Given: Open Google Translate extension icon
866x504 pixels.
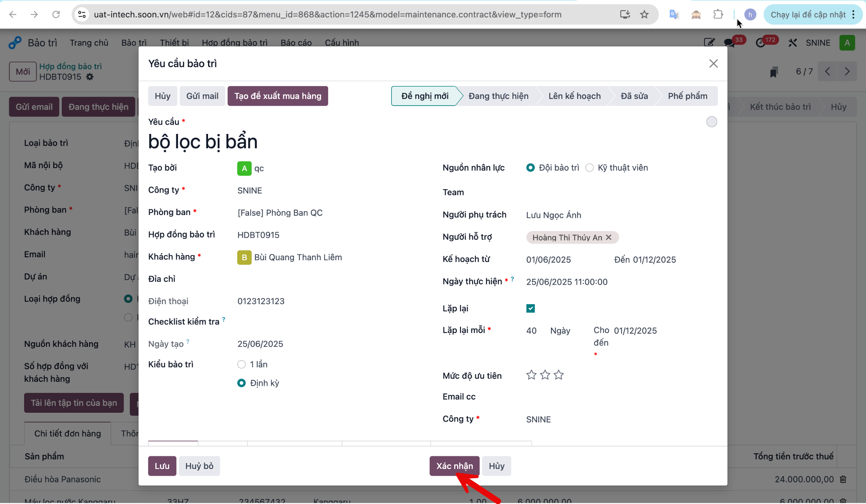Looking at the screenshot, I should [x=674, y=14].
